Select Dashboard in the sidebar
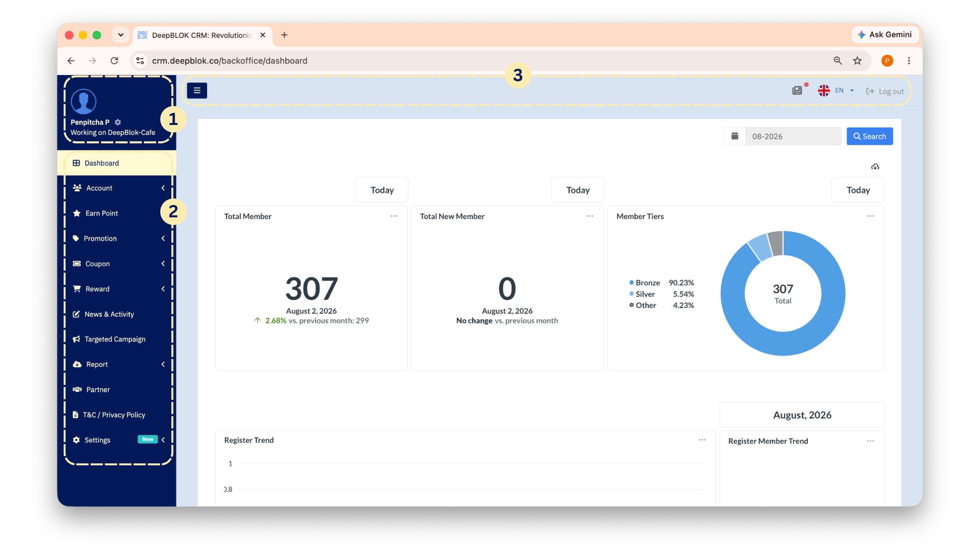The width and height of the screenshot is (980, 551). [117, 163]
